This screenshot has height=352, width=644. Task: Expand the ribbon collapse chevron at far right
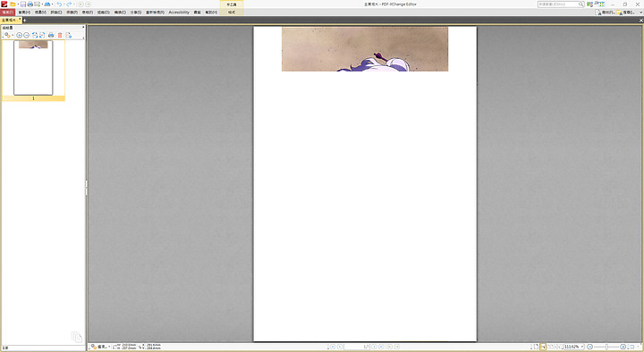[640, 13]
